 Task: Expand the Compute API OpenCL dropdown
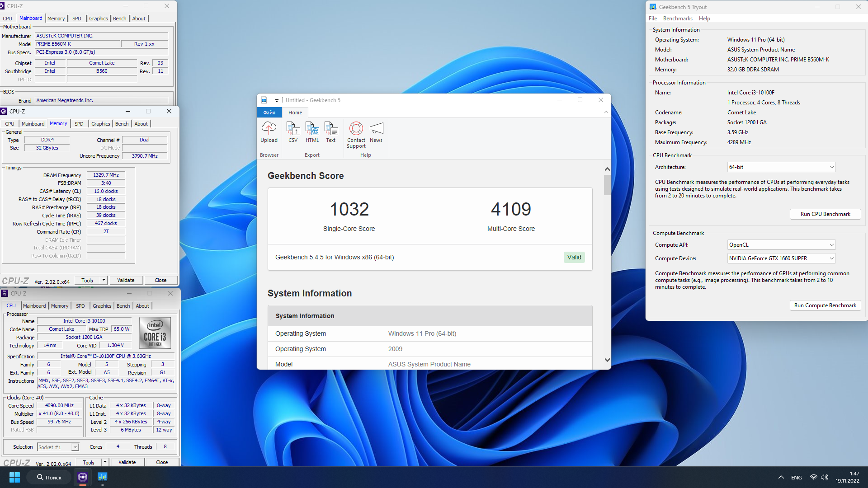tap(781, 245)
